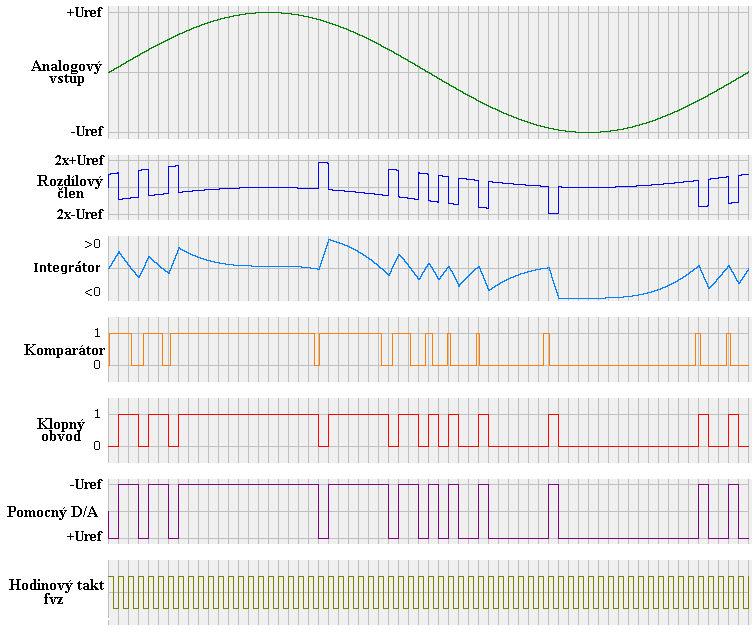The width and height of the screenshot is (756, 632).
Task: Click the "Analogový vstup" signal label
Action: click(67, 72)
